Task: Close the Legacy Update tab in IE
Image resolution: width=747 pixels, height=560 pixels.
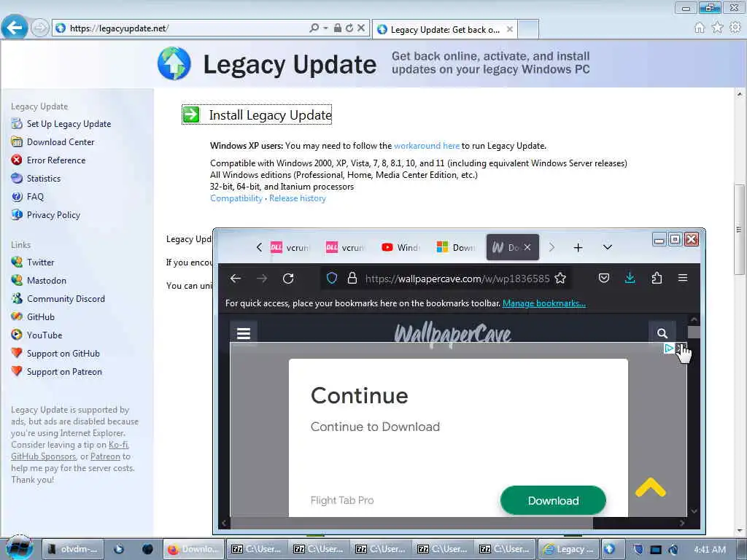Action: point(509,29)
